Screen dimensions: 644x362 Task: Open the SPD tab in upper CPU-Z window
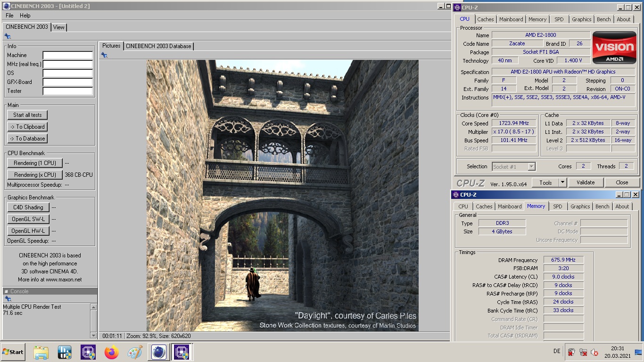coord(559,19)
